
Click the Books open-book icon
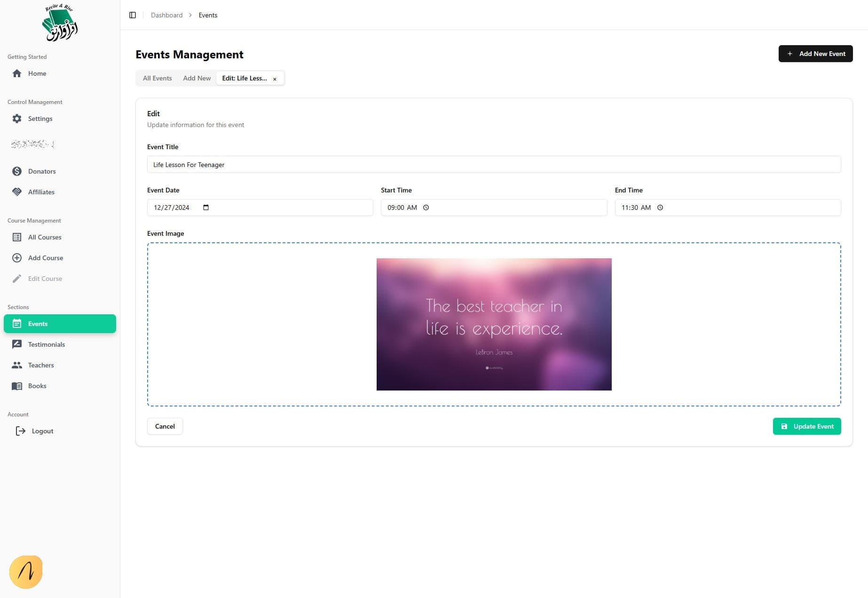[17, 386]
